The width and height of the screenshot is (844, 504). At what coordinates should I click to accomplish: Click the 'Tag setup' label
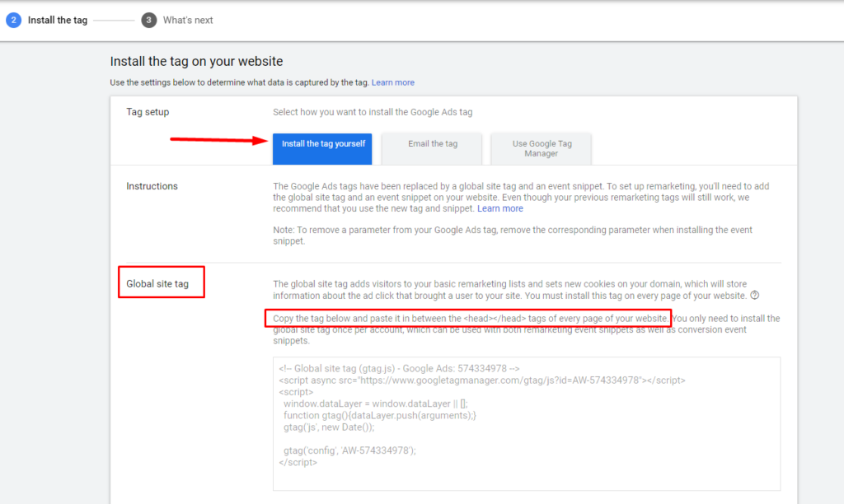[148, 112]
